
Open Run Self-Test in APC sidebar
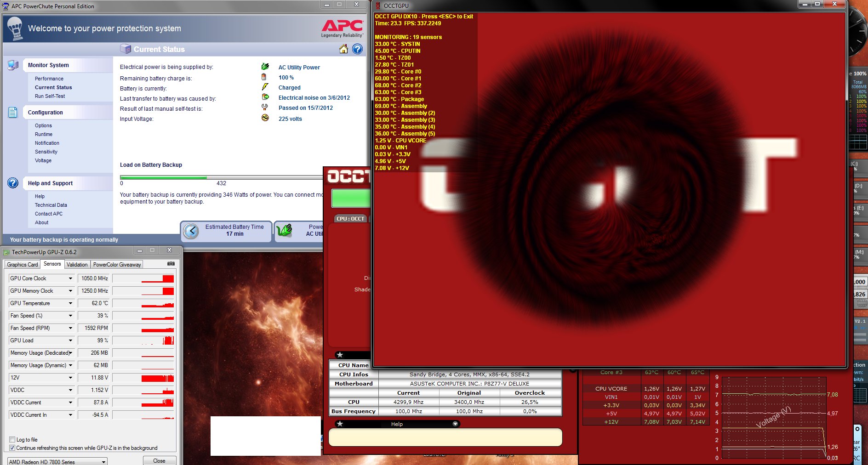[x=50, y=96]
